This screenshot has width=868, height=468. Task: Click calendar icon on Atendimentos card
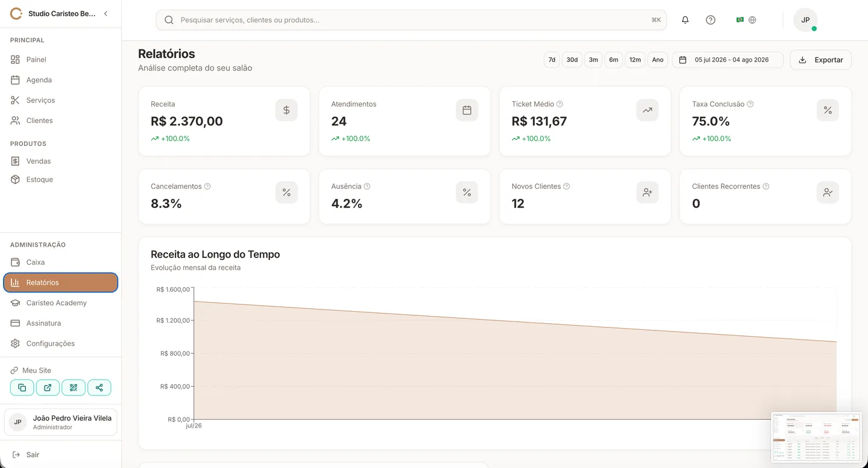[467, 110]
